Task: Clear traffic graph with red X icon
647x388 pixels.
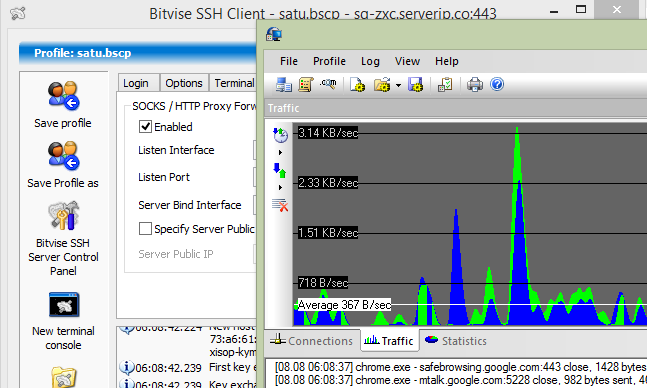Action: pos(280,205)
